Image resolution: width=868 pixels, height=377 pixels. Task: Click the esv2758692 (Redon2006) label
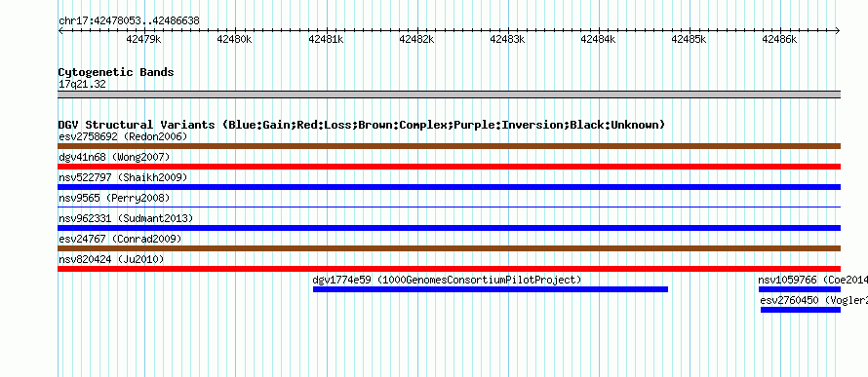coord(123,136)
